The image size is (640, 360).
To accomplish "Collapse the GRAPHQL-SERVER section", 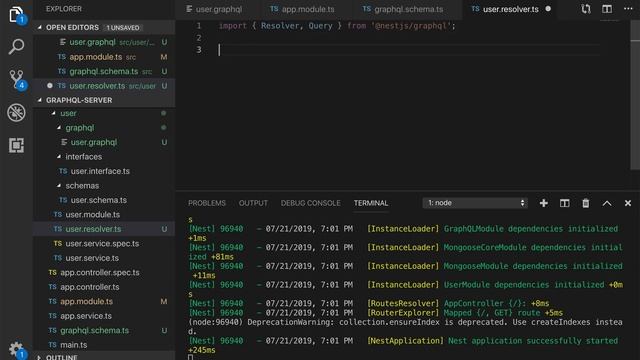I will pos(40,100).
